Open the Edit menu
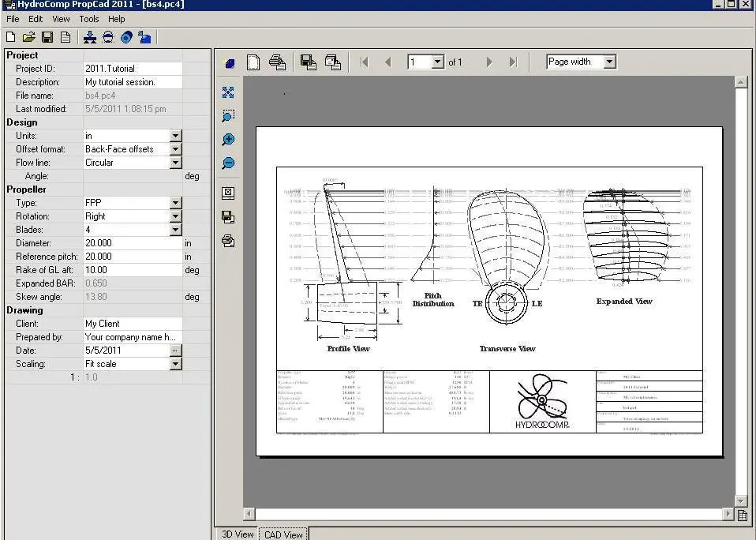The height and width of the screenshot is (540, 756). pyautogui.click(x=36, y=19)
